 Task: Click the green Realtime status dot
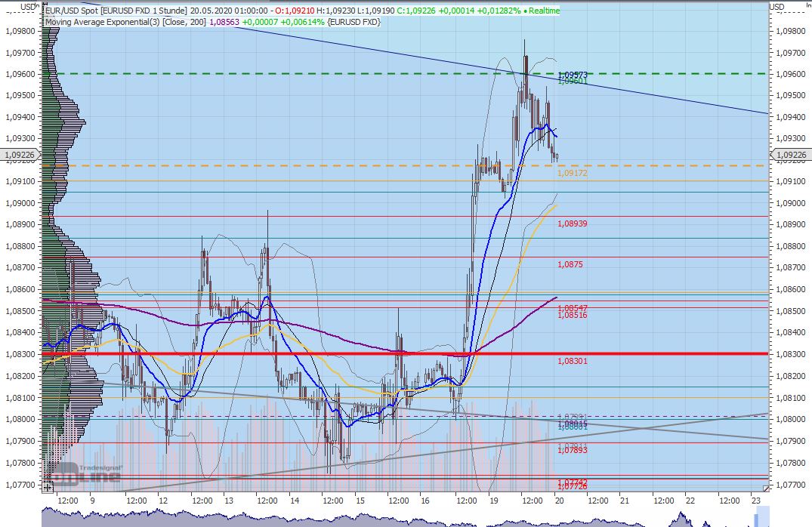(524, 11)
